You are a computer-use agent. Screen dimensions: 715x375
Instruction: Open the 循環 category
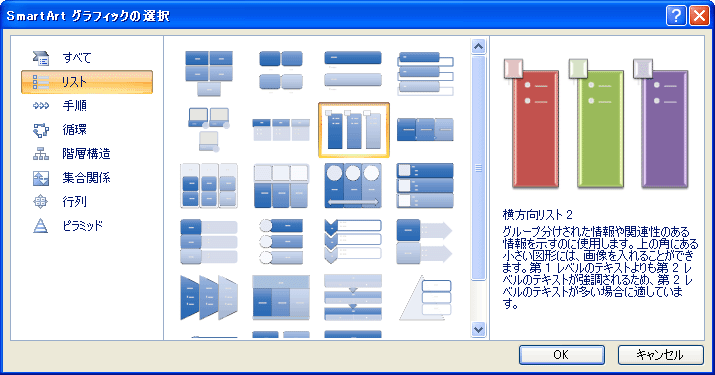tap(87, 130)
